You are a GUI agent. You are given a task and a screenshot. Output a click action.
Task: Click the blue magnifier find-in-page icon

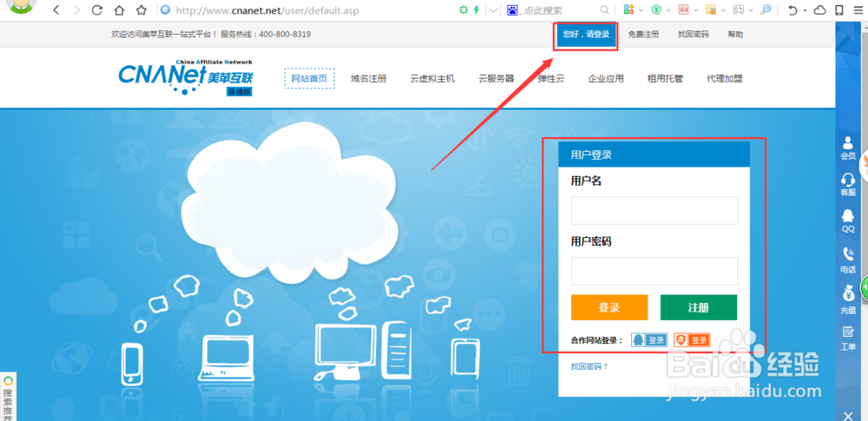(x=766, y=10)
